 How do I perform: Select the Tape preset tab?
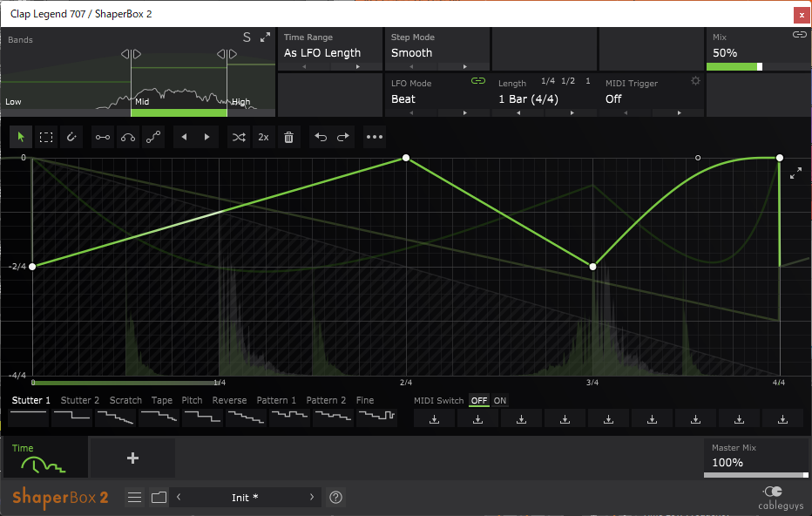tap(161, 400)
